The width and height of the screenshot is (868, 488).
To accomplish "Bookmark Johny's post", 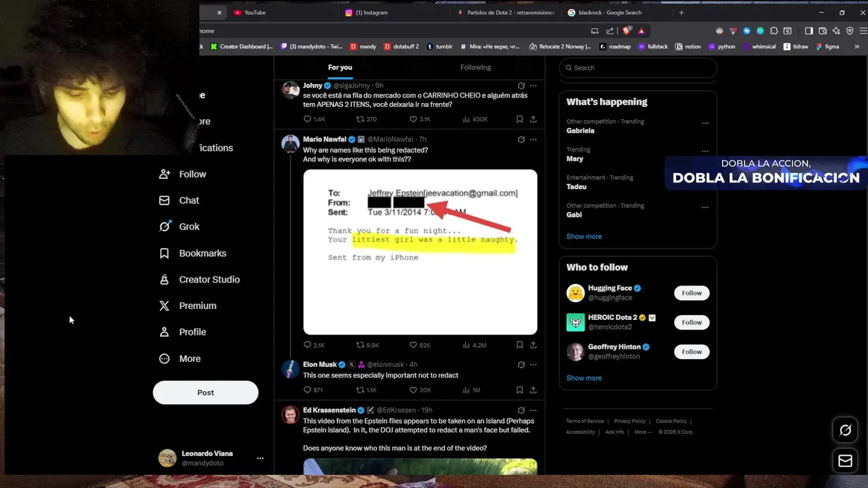I will pyautogui.click(x=519, y=119).
